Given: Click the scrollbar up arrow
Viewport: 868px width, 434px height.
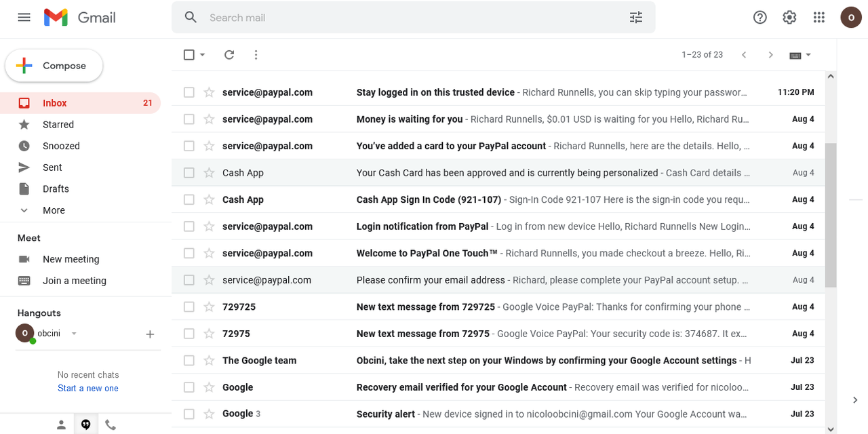Looking at the screenshot, I should pos(831,77).
